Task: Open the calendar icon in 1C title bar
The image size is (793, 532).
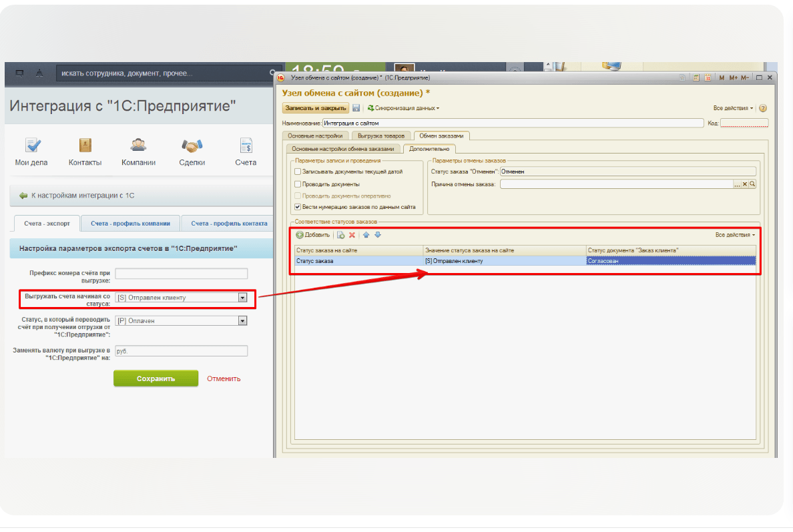Action: (x=708, y=78)
